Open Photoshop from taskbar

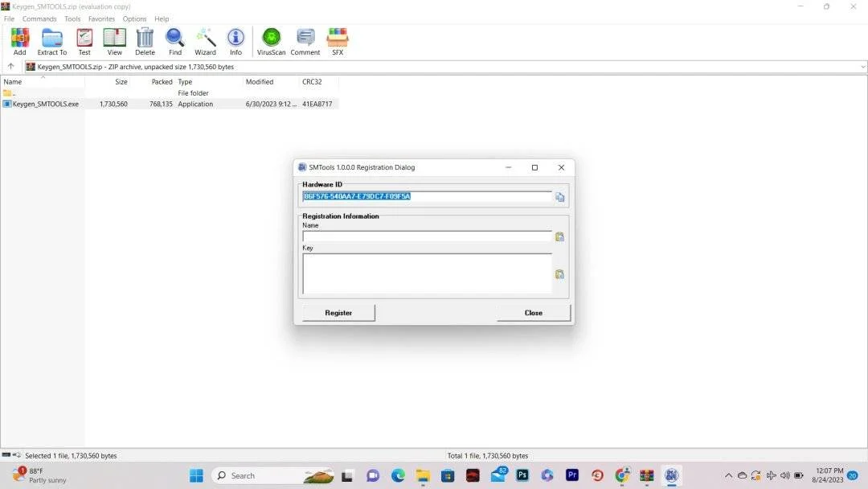522,475
